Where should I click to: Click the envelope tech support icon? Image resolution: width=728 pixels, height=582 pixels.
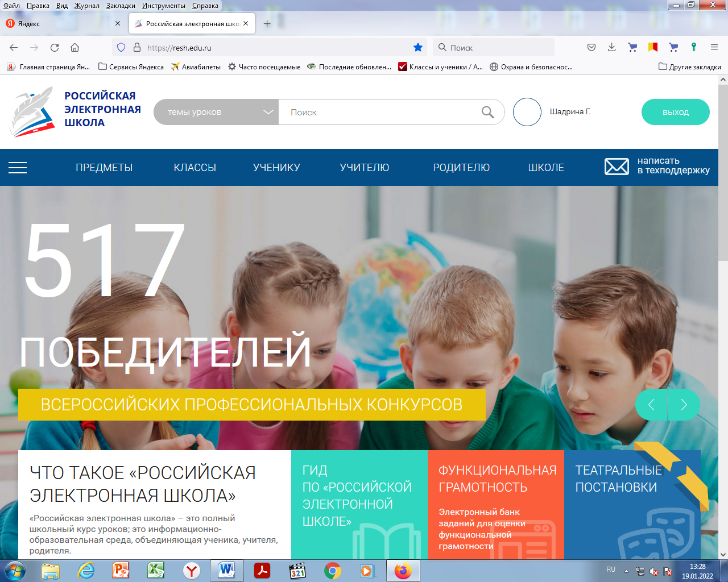pos(617,167)
